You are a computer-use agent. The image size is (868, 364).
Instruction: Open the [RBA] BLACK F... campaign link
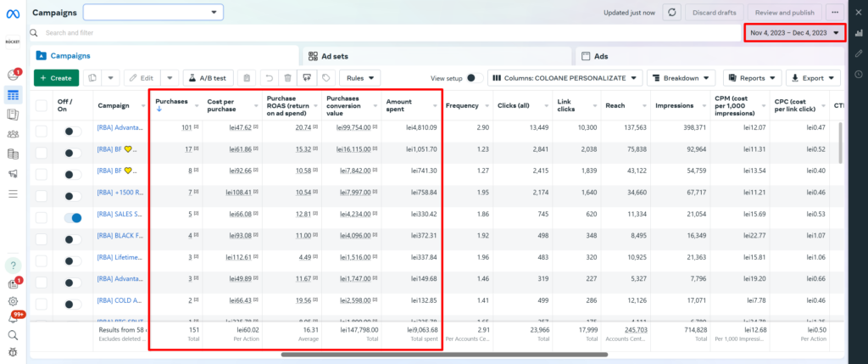pos(120,236)
